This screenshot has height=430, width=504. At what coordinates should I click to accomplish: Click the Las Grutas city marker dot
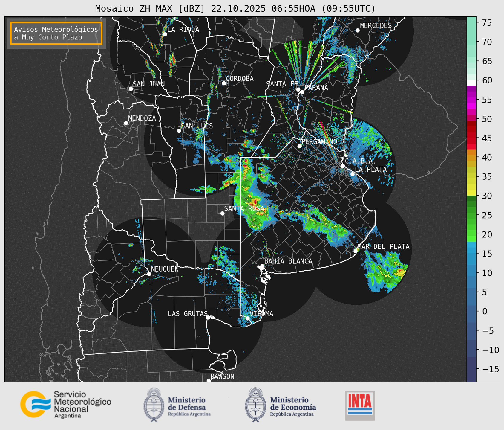208,318
